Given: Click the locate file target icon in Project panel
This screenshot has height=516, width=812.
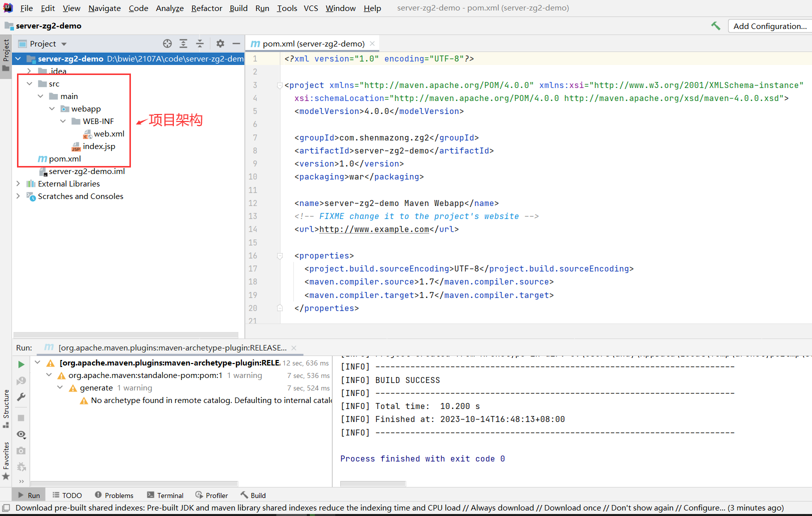Looking at the screenshot, I should (167, 43).
